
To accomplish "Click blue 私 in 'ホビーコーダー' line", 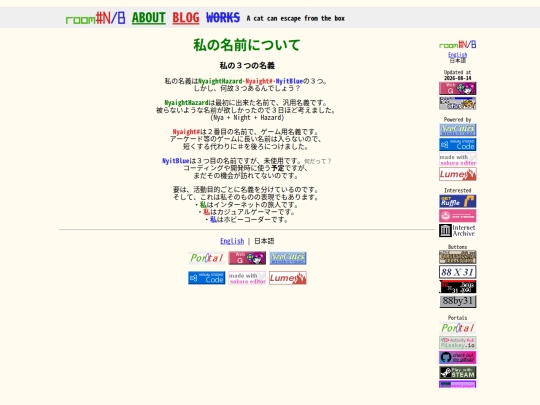I will [x=214, y=220].
